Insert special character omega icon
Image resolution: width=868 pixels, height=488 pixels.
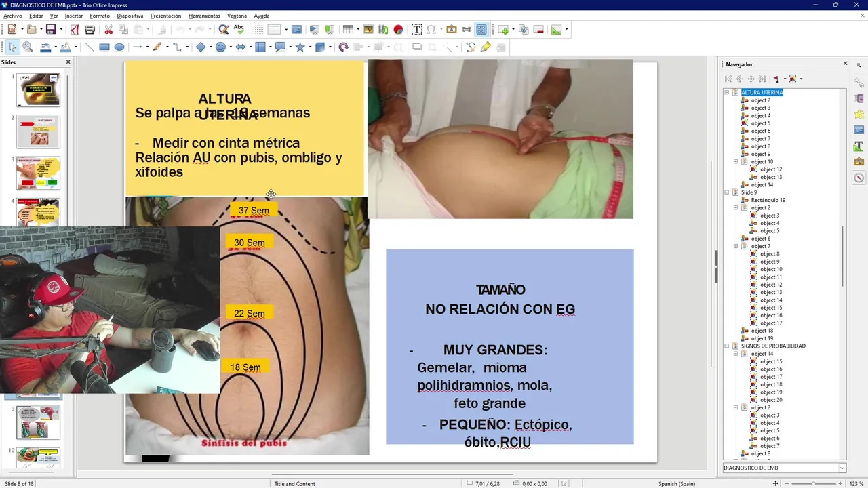431,29
